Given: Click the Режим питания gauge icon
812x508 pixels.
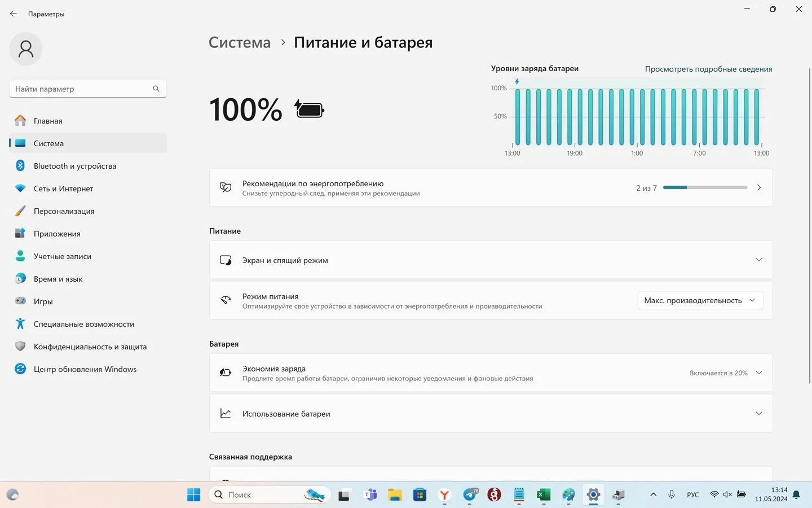Looking at the screenshot, I should click(x=226, y=300).
